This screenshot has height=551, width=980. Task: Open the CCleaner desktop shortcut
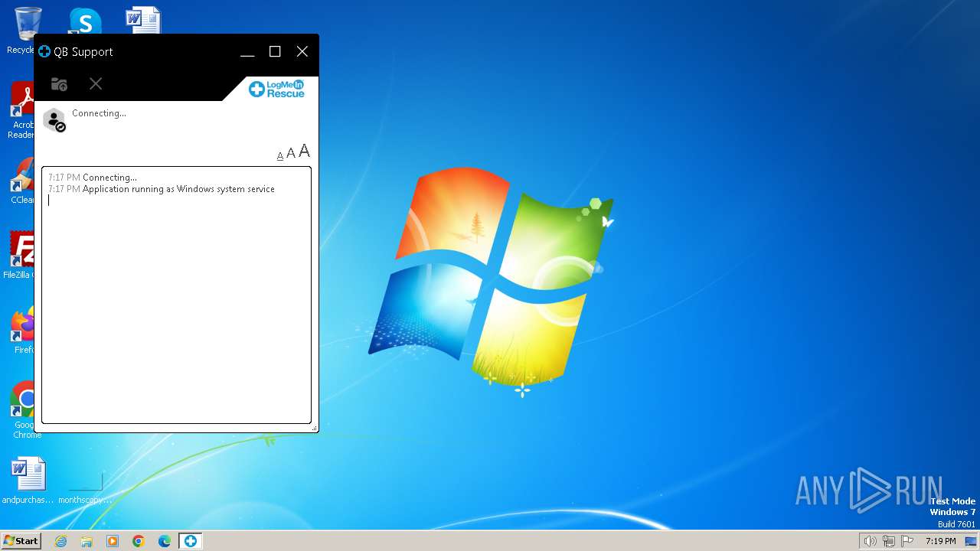tap(23, 181)
